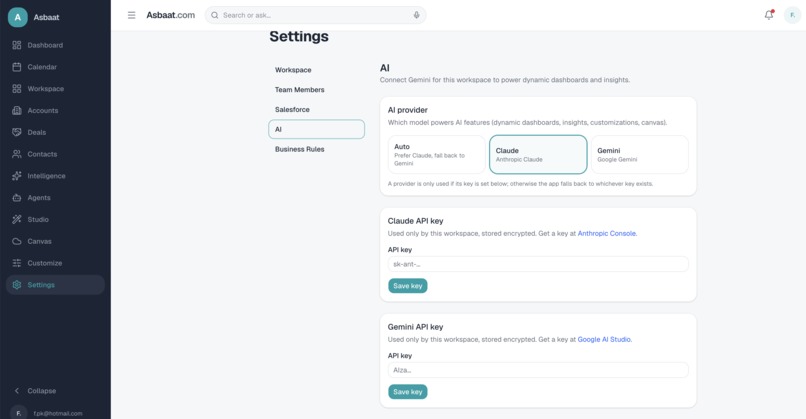Go to Agents in sidebar menu
The image size is (806, 419).
point(56,197)
